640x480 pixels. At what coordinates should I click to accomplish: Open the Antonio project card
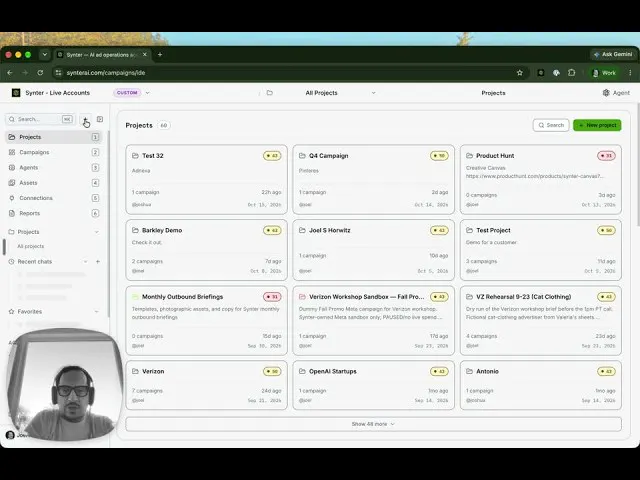point(541,385)
